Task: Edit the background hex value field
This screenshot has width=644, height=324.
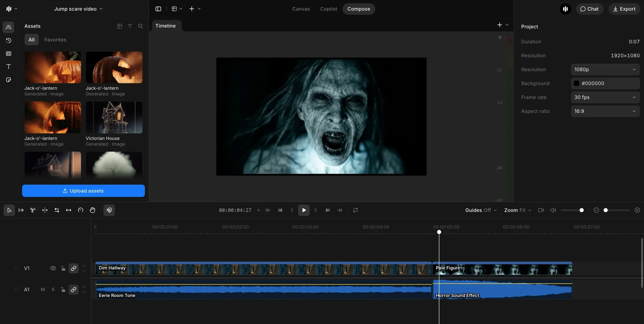Action: [605, 83]
